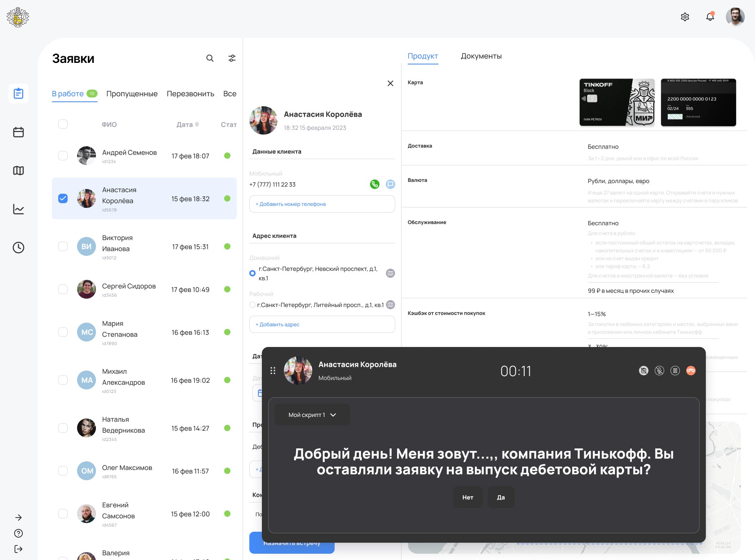Switch to the Документы tab

481,56
